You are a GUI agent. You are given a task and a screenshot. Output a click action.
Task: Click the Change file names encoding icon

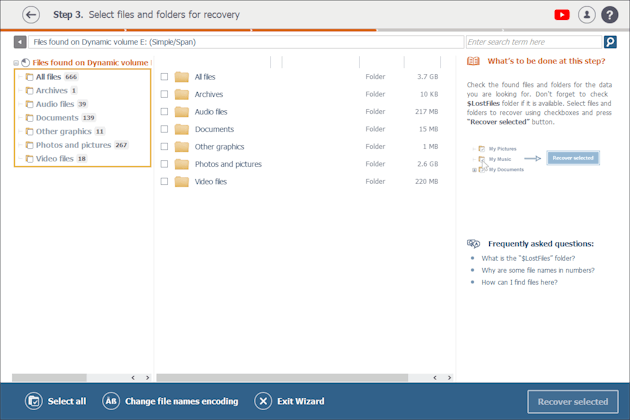[111, 401]
